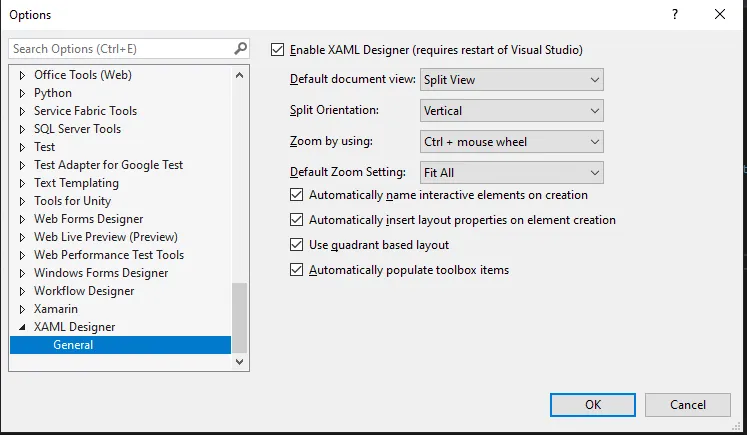Click the search magnifier icon

240,48
